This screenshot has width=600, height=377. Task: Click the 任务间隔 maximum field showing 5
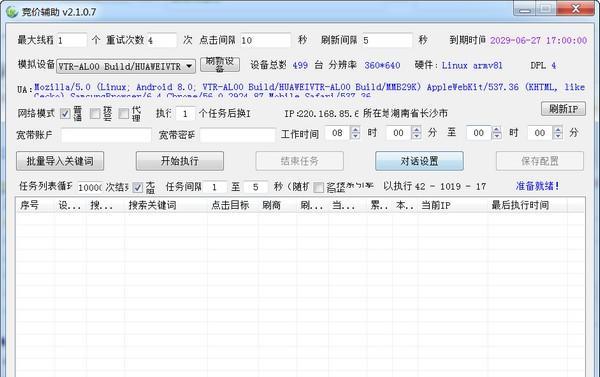pyautogui.click(x=256, y=187)
